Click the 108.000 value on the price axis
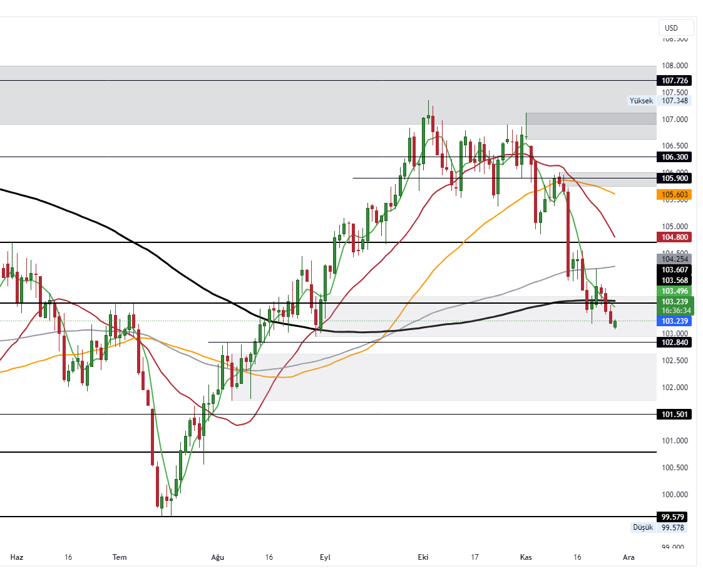The width and height of the screenshot is (703, 588). click(x=674, y=66)
